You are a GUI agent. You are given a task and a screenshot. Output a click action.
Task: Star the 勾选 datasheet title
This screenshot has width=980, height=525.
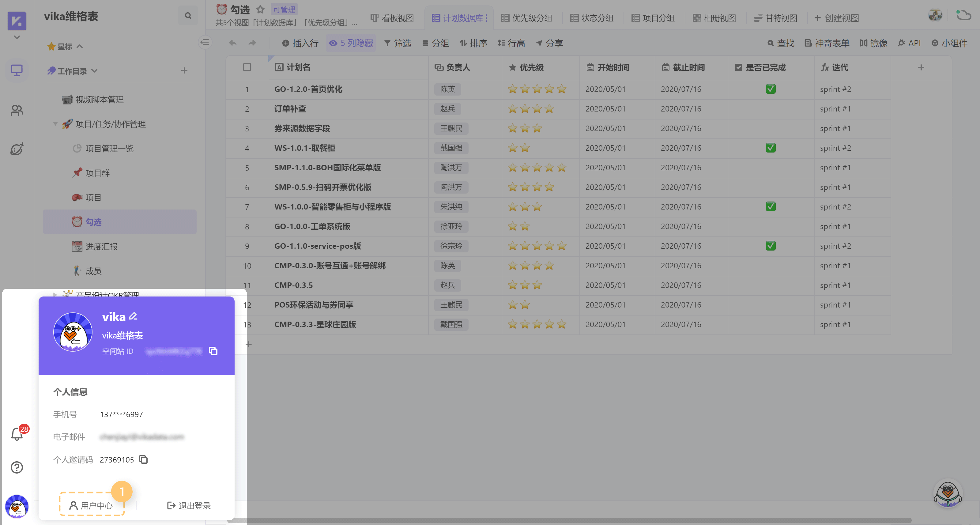(x=260, y=9)
